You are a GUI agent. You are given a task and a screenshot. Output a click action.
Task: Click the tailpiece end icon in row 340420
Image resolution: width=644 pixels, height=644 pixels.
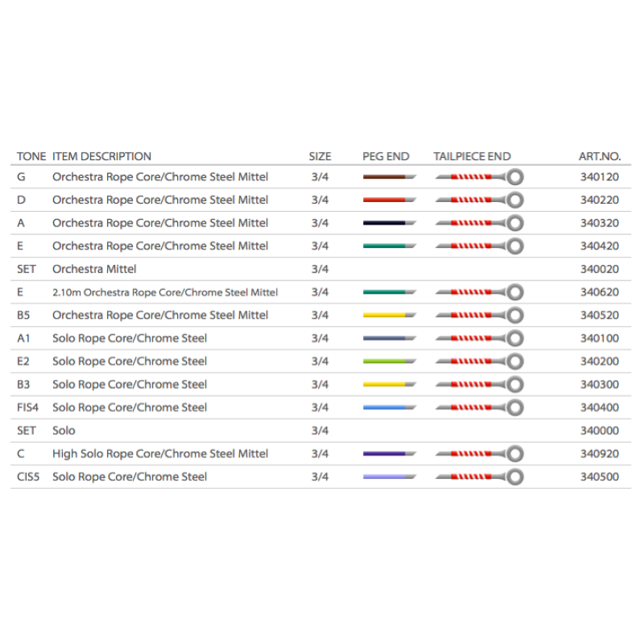click(x=479, y=246)
